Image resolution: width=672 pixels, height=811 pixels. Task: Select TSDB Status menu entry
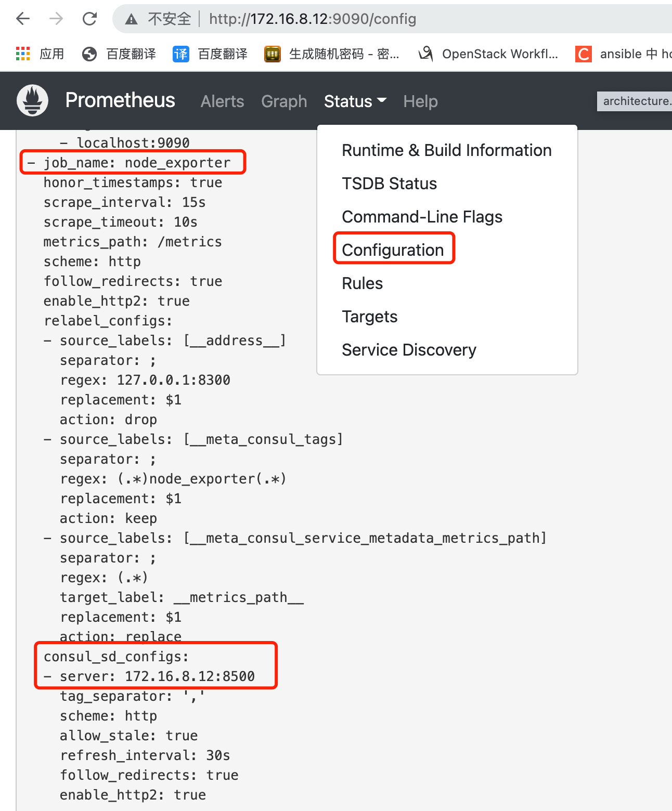coord(447,184)
